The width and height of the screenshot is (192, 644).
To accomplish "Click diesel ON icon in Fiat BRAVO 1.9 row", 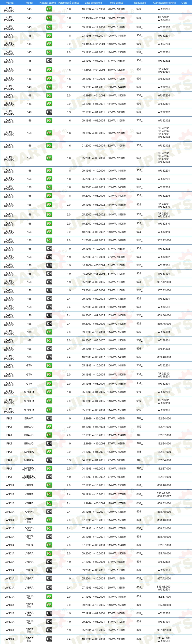I will point(49,443).
